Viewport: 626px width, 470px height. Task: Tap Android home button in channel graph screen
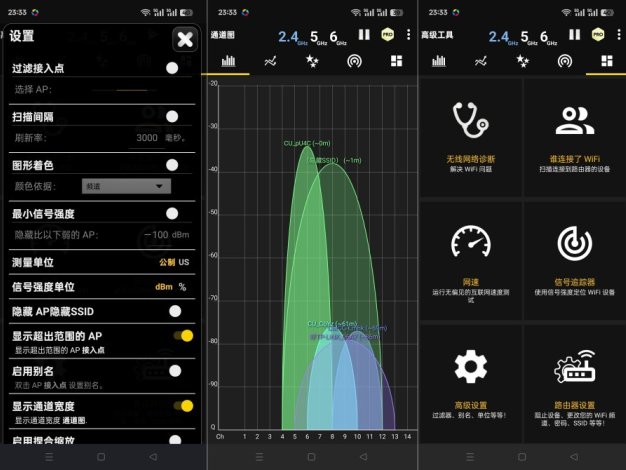pyautogui.click(x=311, y=457)
